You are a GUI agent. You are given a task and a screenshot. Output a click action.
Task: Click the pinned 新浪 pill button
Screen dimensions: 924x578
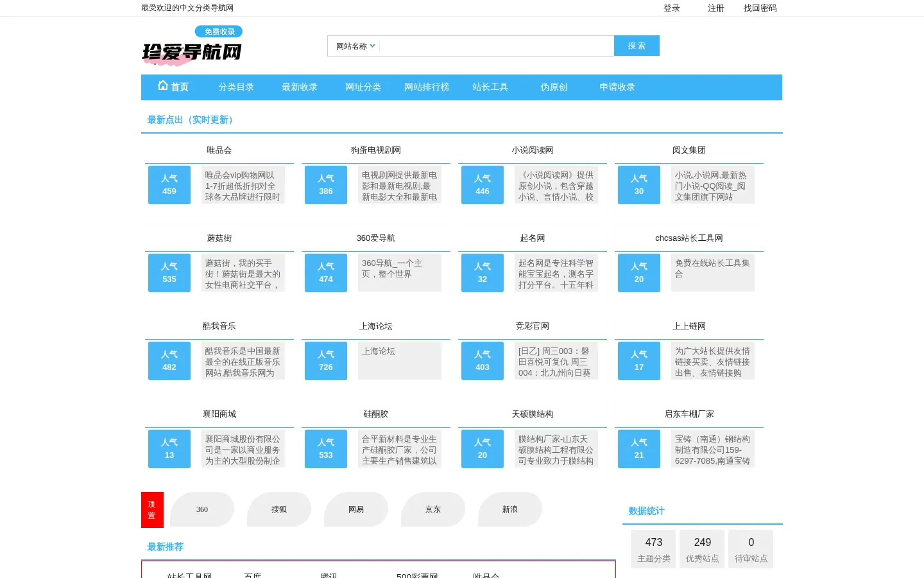pyautogui.click(x=510, y=509)
